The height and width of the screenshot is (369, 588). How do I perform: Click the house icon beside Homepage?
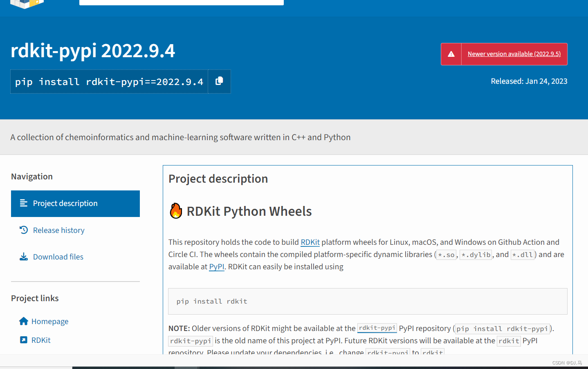coord(24,321)
